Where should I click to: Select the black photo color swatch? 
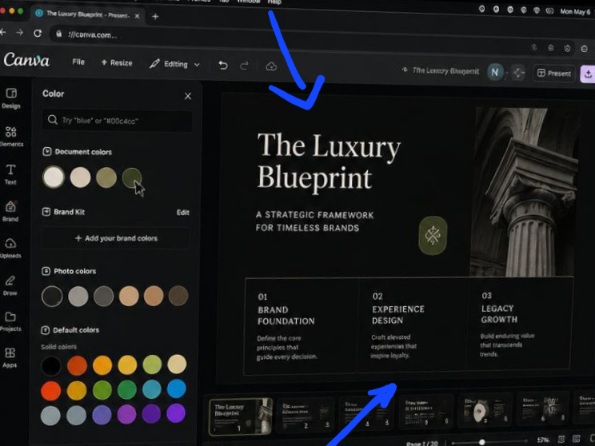[52, 296]
